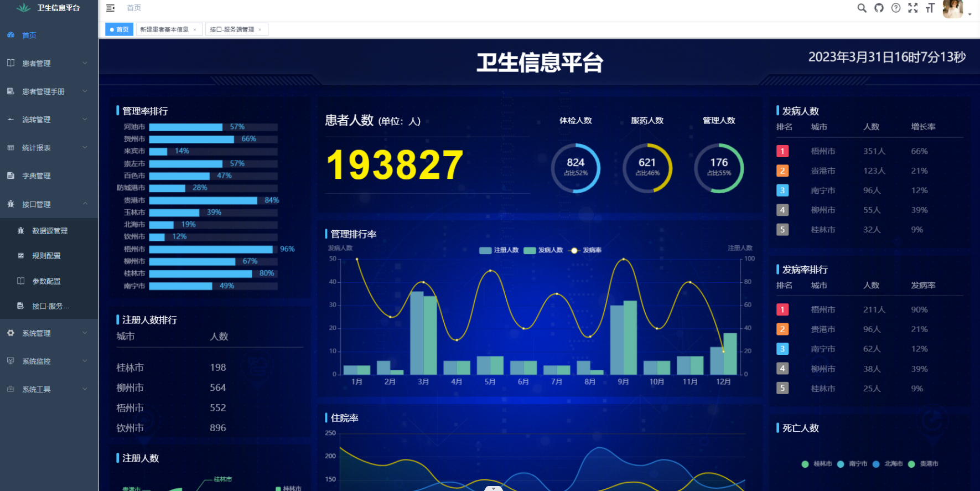This screenshot has width=980, height=491.
Task: Expand the 系统工具 menu chevron
Action: (x=85, y=389)
